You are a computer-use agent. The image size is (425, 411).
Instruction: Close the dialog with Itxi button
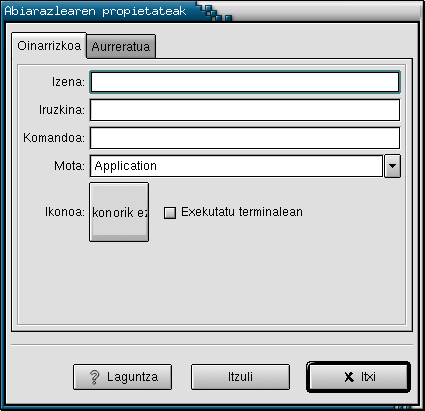[358, 377]
